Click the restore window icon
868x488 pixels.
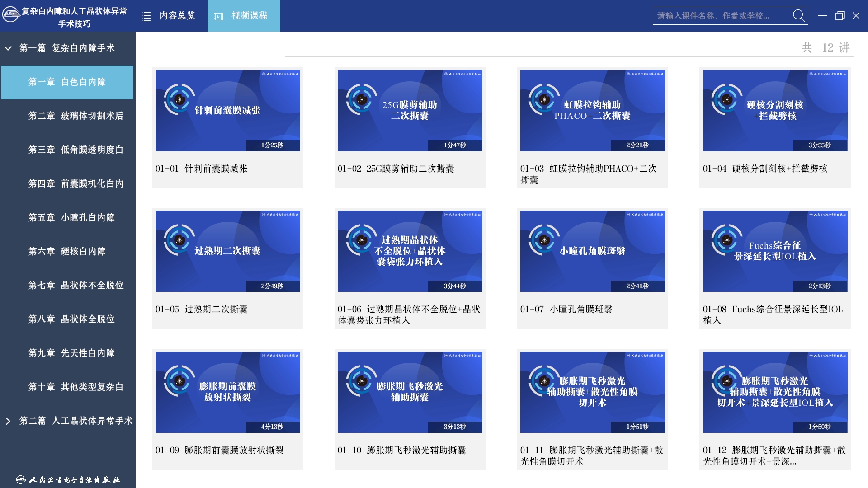pos(840,16)
